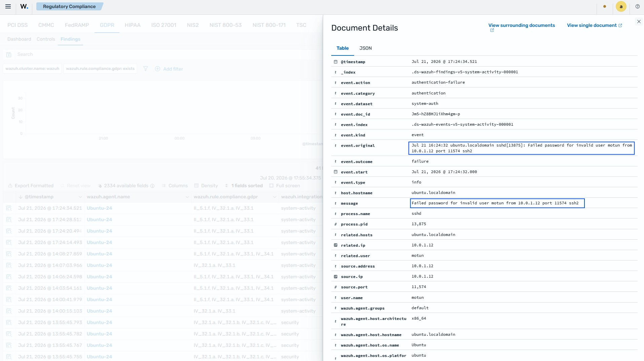Focus the Search query field
This screenshot has height=361, width=644.
[x=168, y=54]
